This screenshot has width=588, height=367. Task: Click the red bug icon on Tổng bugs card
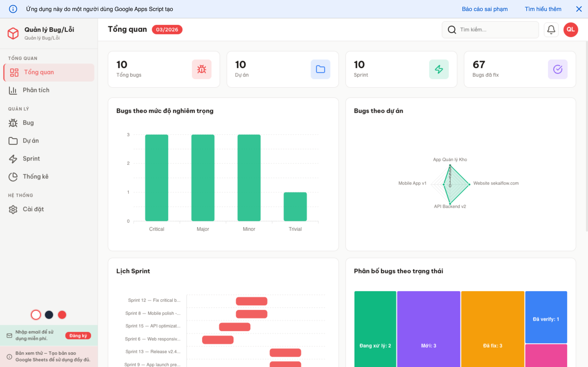click(202, 69)
